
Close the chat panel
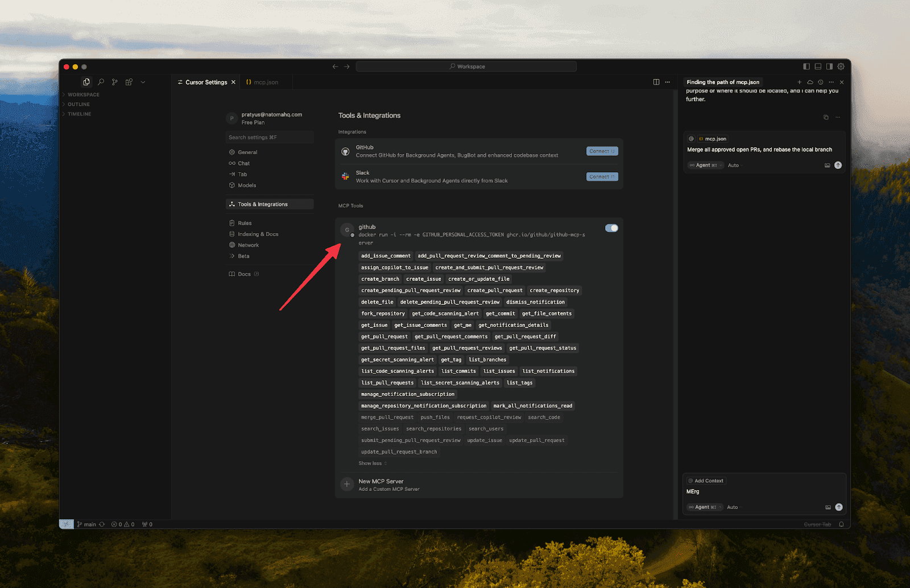[x=842, y=82]
